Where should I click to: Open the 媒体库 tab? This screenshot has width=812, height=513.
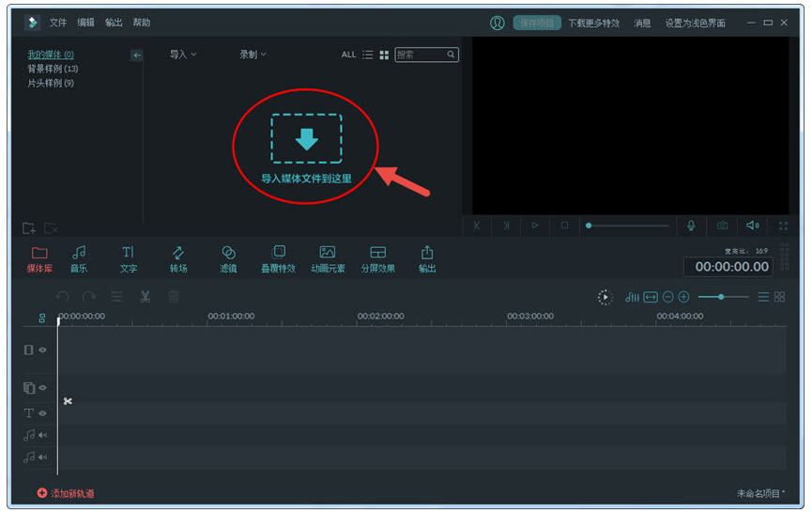pyautogui.click(x=39, y=259)
